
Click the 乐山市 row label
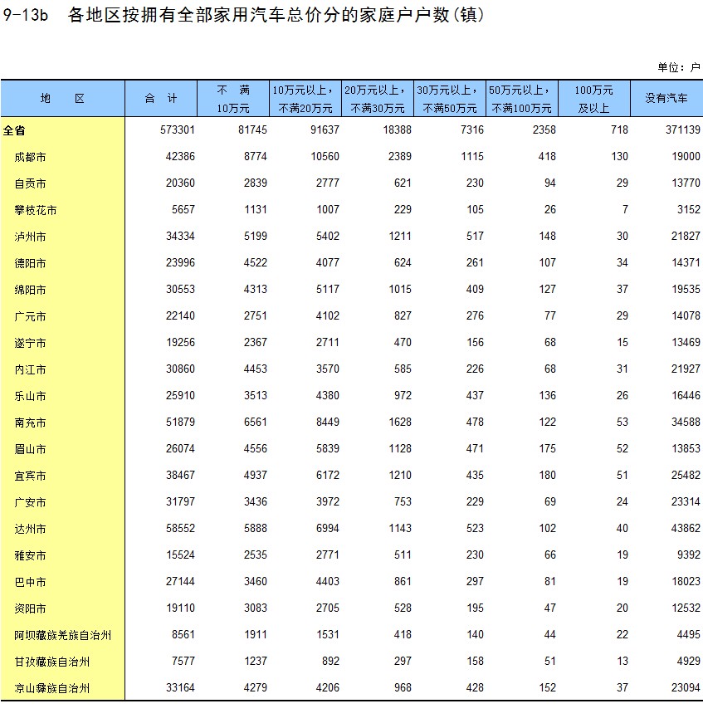click(x=30, y=396)
